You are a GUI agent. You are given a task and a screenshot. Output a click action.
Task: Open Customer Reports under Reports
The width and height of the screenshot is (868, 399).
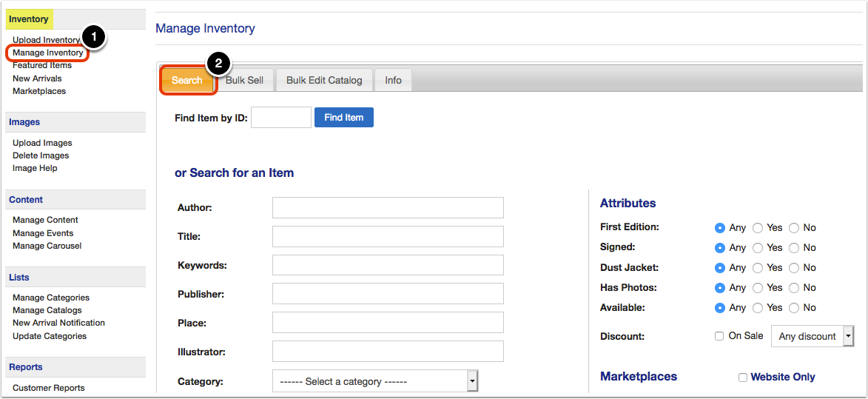pos(49,388)
